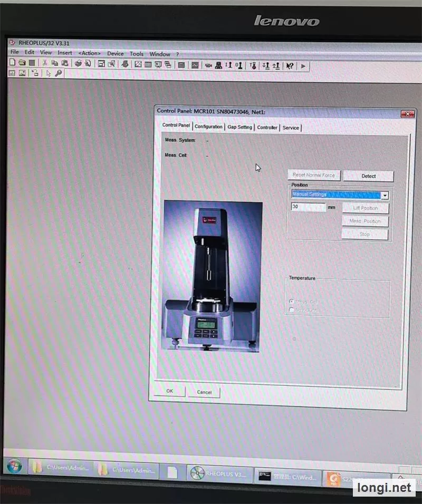Open the File menu
Image resolution: width=422 pixels, height=504 pixels.
point(14,52)
